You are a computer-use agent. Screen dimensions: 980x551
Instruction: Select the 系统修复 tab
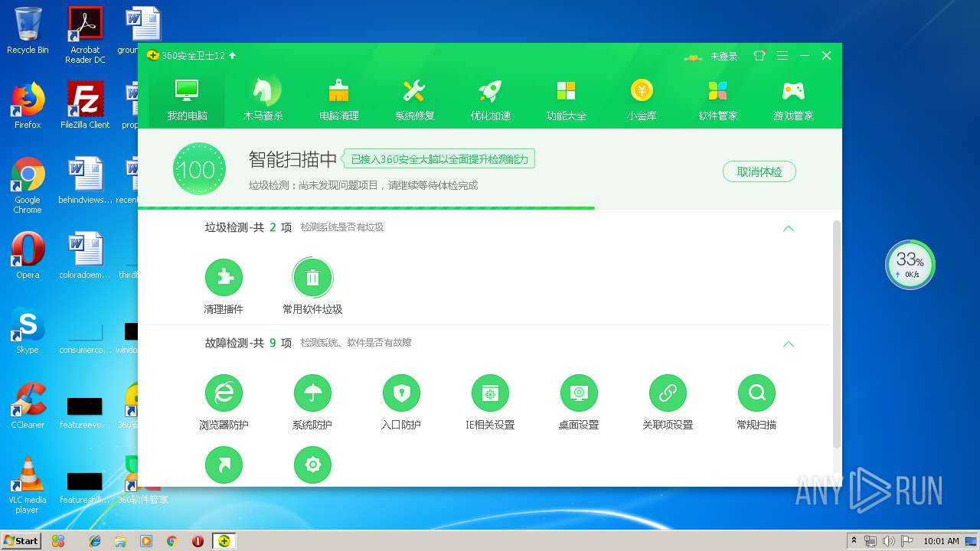pos(414,99)
